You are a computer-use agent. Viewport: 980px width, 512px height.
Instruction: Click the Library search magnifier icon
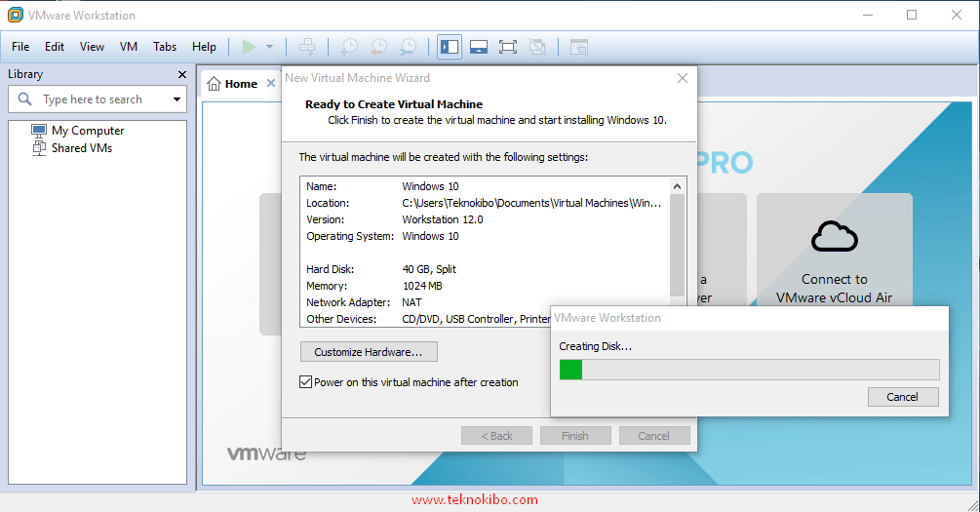point(25,98)
